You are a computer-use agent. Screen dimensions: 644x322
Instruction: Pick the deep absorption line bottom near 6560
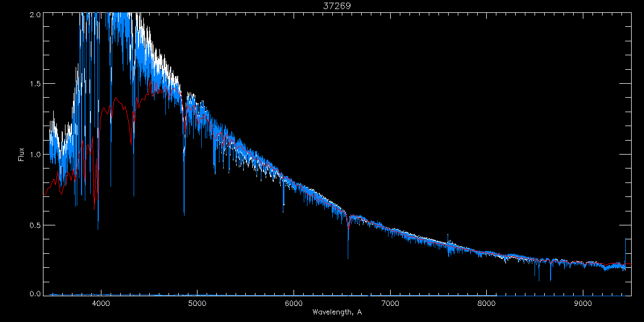(348, 258)
